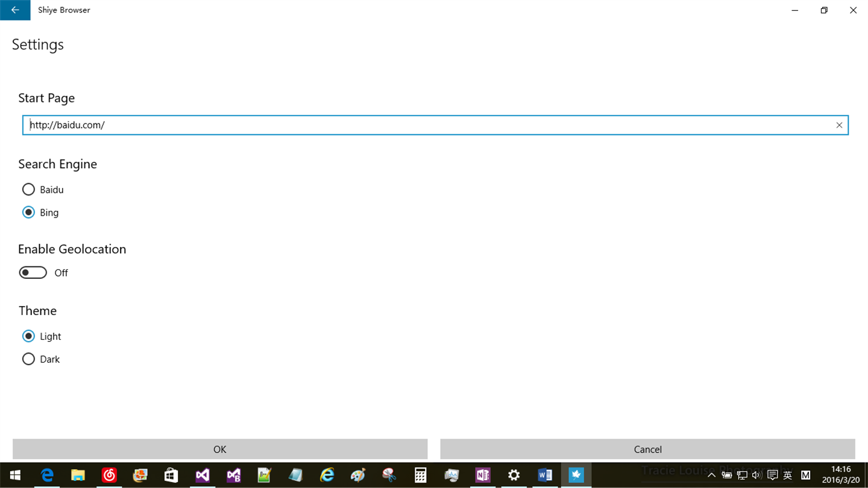Click the IME mode M icon
This screenshot has width=868, height=488.
pos(805,475)
